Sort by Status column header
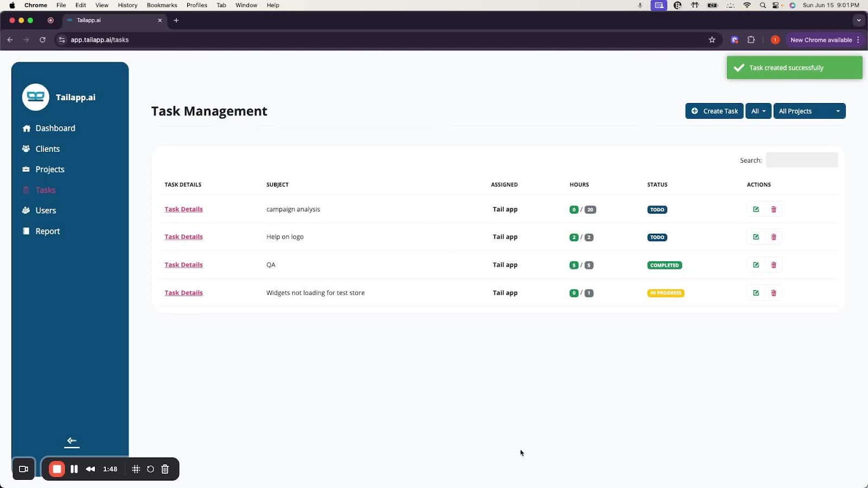The height and width of the screenshot is (488, 868). click(x=657, y=185)
